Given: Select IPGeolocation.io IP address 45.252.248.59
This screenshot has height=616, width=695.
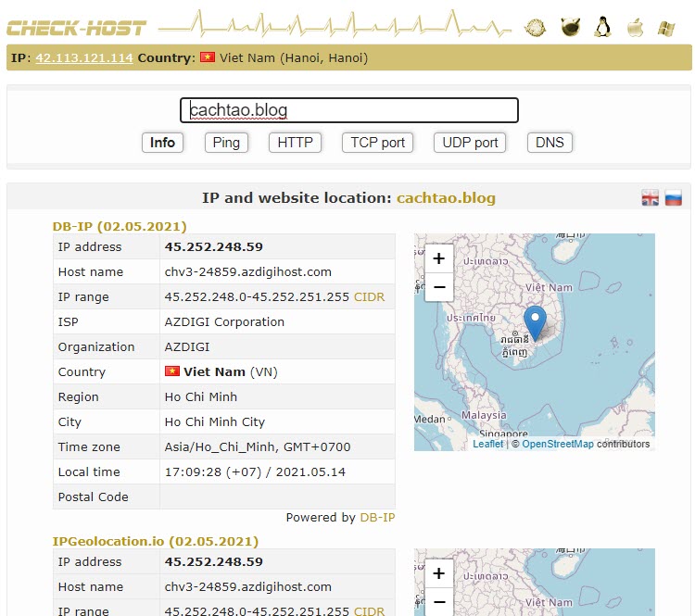Looking at the screenshot, I should pyautogui.click(x=214, y=562).
